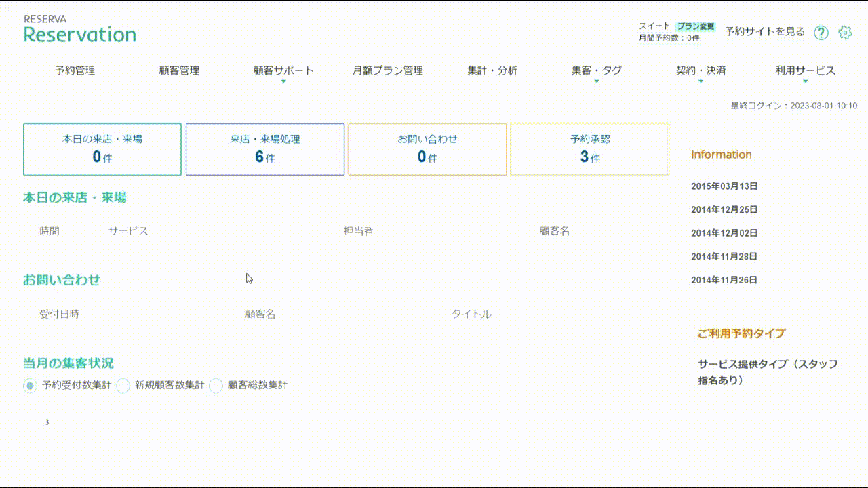This screenshot has width=868, height=488.
Task: Click the 時間 column header
Action: point(50,231)
